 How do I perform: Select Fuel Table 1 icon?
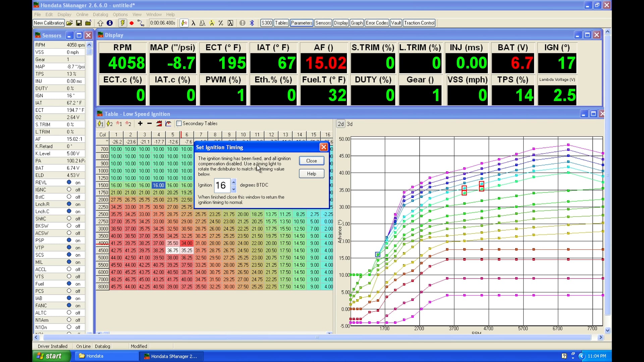118,124
